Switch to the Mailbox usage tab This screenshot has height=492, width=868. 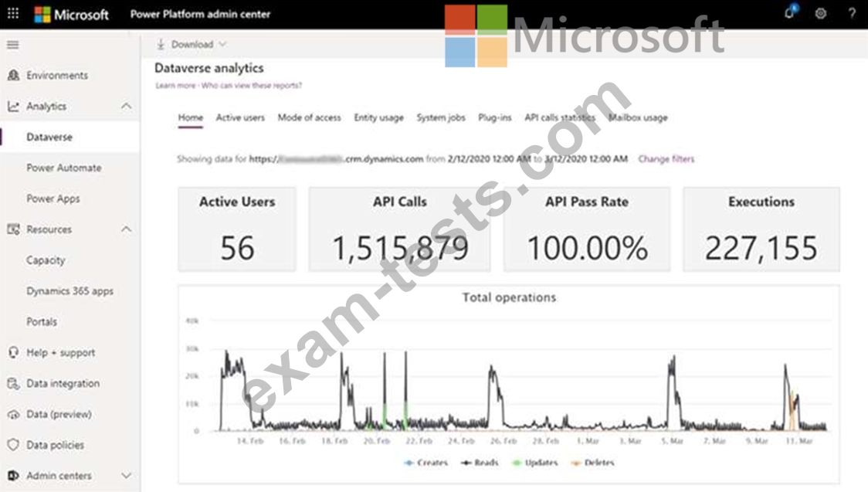(x=638, y=118)
